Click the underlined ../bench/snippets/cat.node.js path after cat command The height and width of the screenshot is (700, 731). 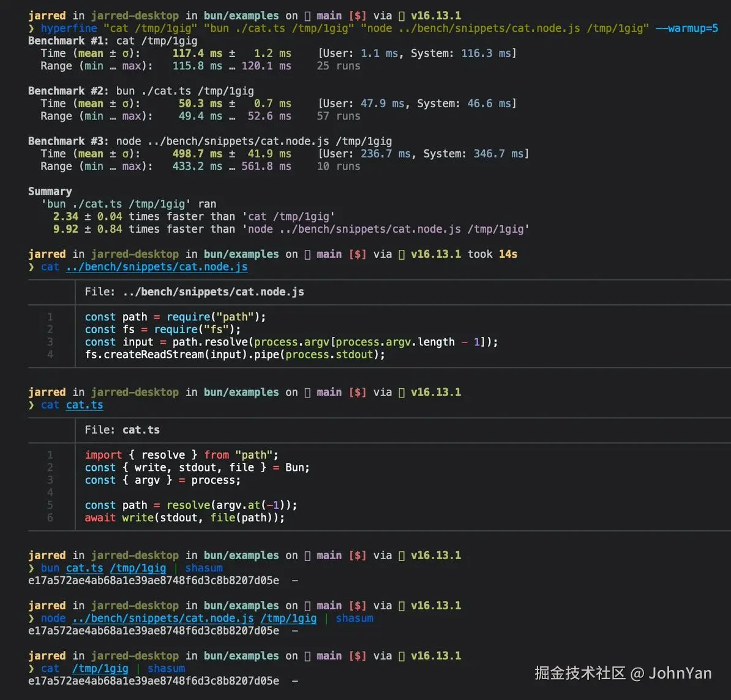click(x=157, y=267)
